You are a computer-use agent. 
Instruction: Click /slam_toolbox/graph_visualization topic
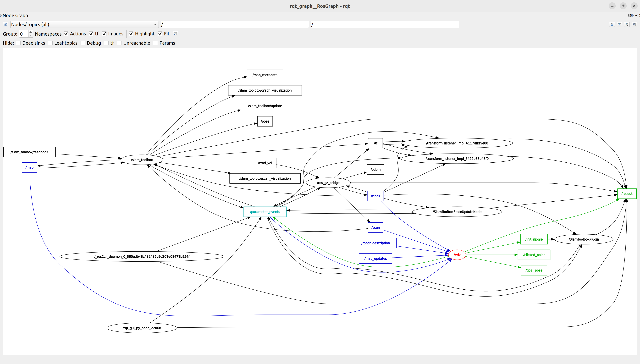click(265, 90)
